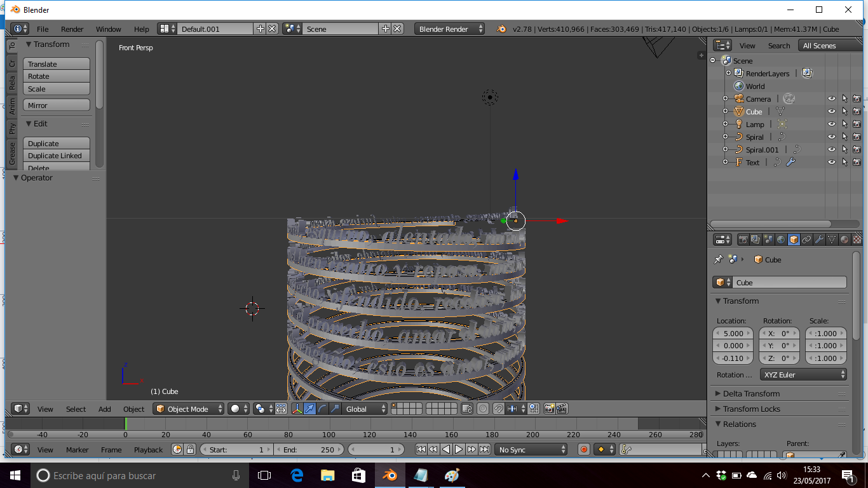Image resolution: width=868 pixels, height=488 pixels.
Task: Toggle Cube visibility eye in outliner
Action: pos(831,111)
